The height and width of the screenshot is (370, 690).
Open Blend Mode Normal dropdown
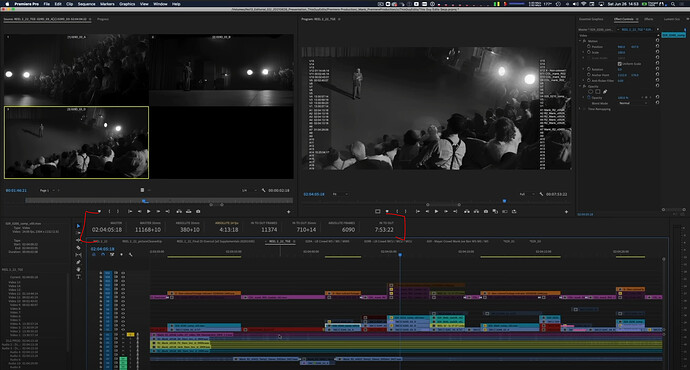click(633, 103)
